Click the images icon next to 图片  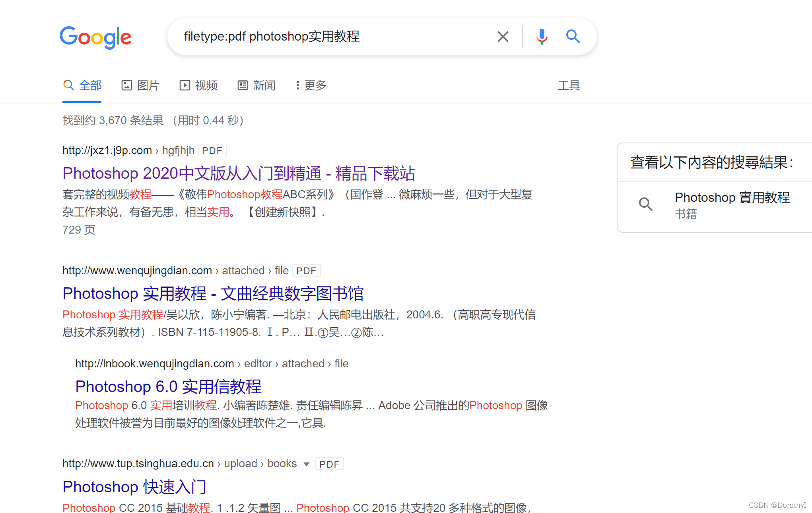pos(126,85)
